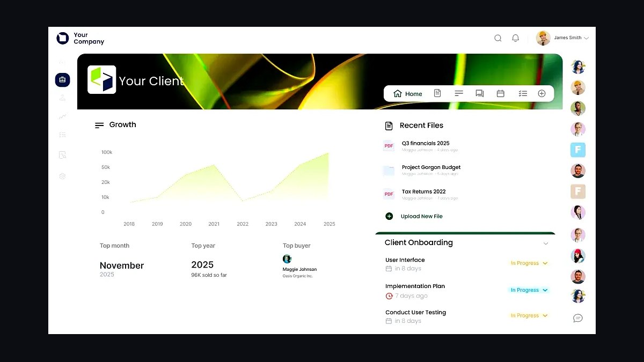644x362 pixels.
Task: Open the Implementation Plan task
Action: point(415,286)
